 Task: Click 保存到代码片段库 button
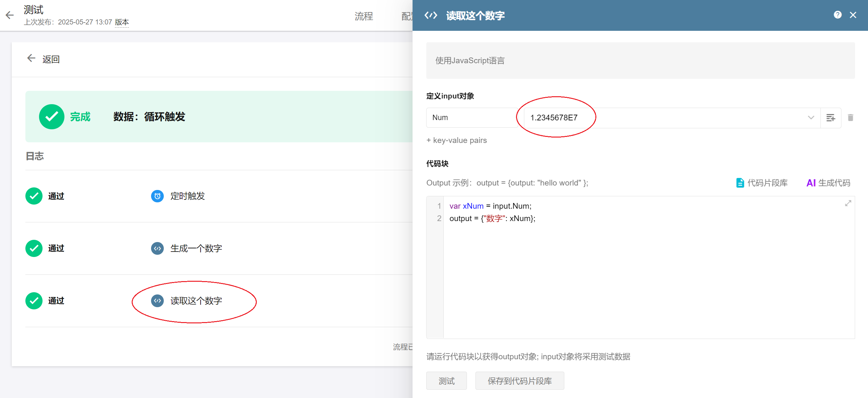(x=519, y=381)
